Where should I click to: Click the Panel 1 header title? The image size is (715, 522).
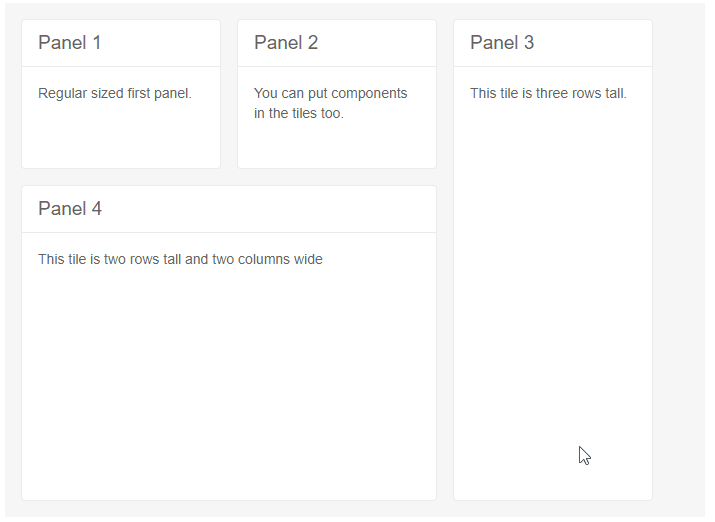[69, 43]
